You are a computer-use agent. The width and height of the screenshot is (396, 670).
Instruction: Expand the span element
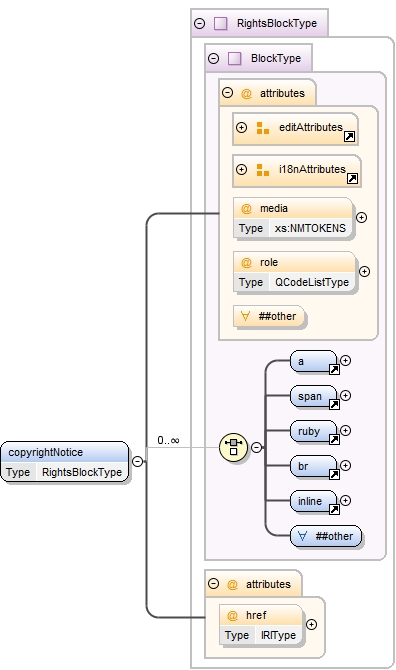coord(345,396)
